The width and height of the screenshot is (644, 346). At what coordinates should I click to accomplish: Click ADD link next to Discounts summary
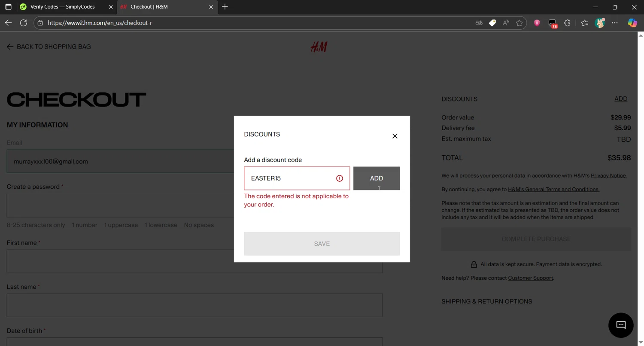click(x=621, y=99)
